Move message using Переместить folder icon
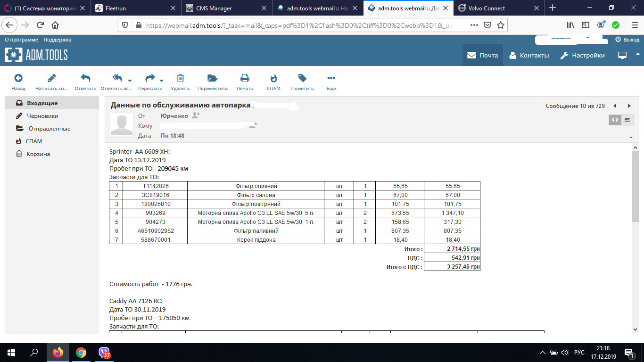The height and width of the screenshot is (362, 644). (x=212, y=78)
